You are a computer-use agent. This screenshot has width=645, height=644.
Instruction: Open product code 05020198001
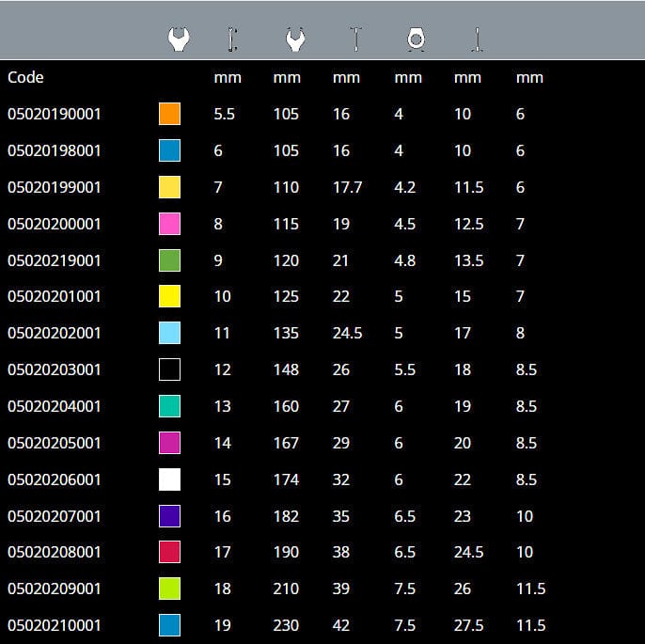coord(55,150)
